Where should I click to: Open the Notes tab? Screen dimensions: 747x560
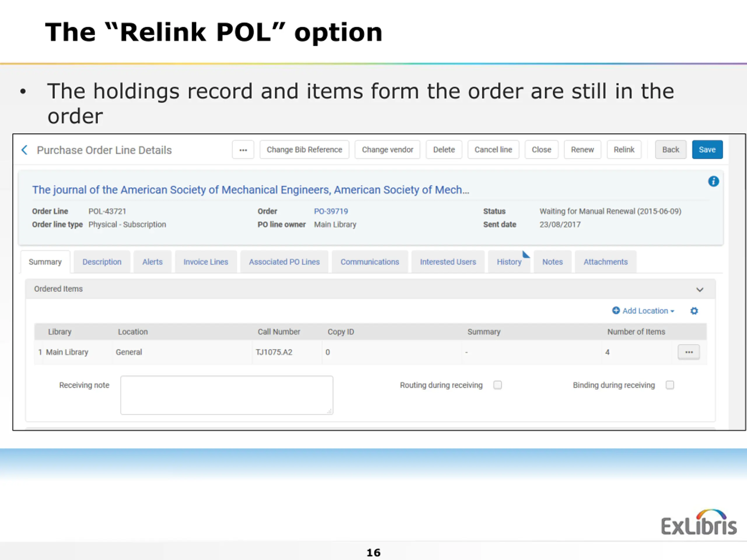tap(552, 262)
